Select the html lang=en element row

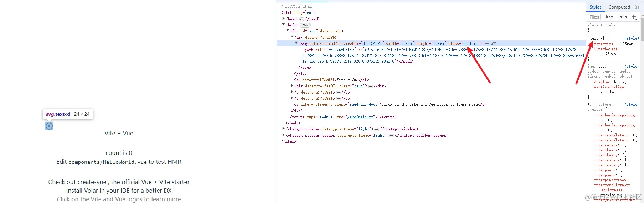pyautogui.click(x=298, y=12)
